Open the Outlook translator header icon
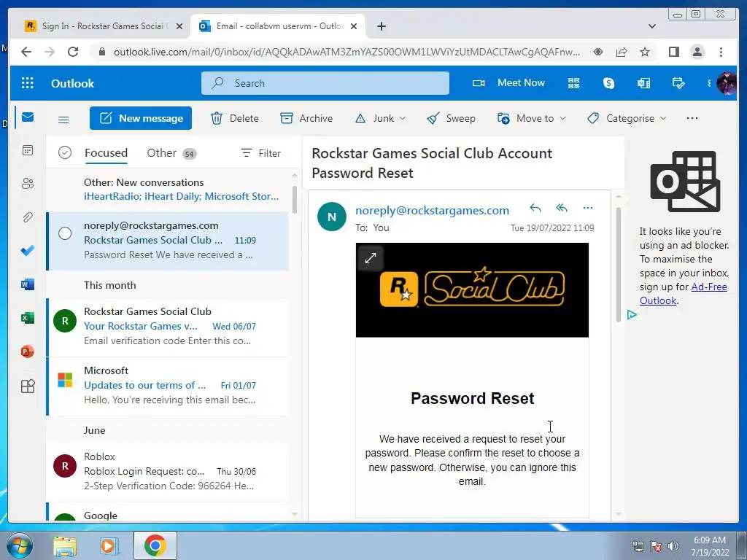Viewport: 747px width, 560px height. [643, 83]
